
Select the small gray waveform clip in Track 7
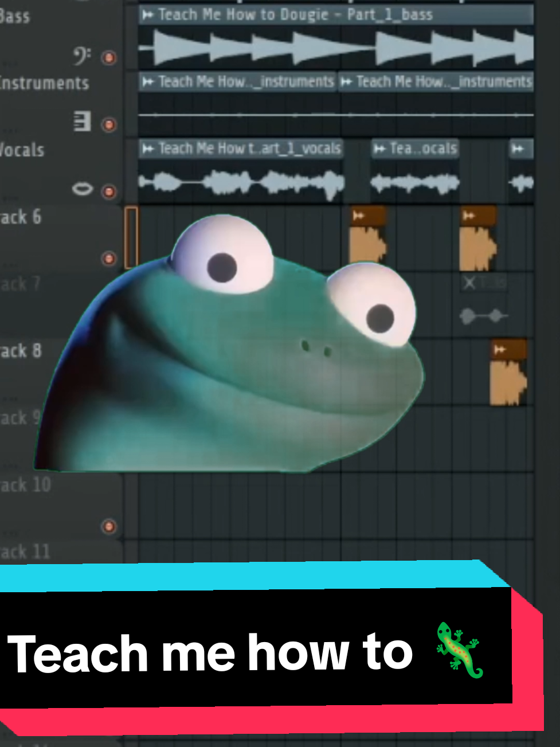(483, 315)
